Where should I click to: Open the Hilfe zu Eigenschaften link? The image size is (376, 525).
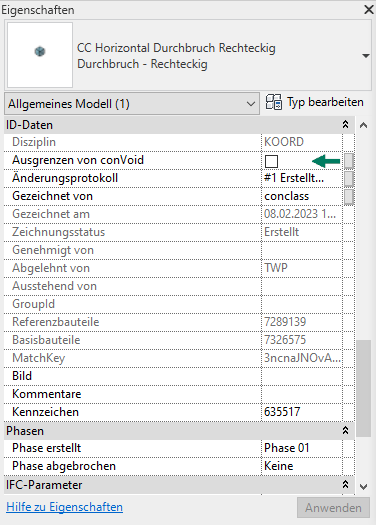[x=64, y=507]
